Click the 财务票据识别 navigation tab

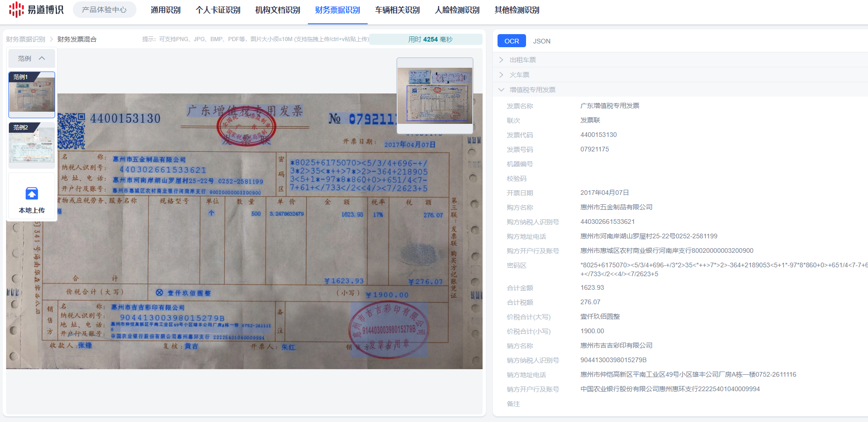(x=337, y=10)
